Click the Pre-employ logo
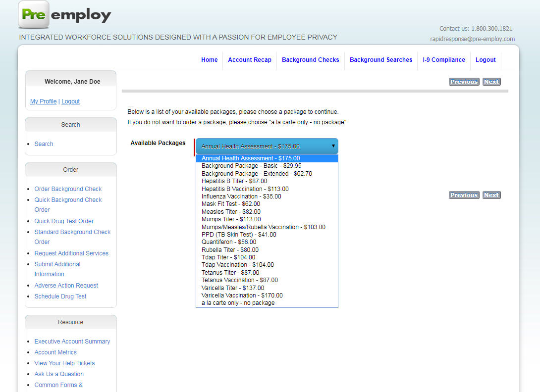 click(x=65, y=15)
